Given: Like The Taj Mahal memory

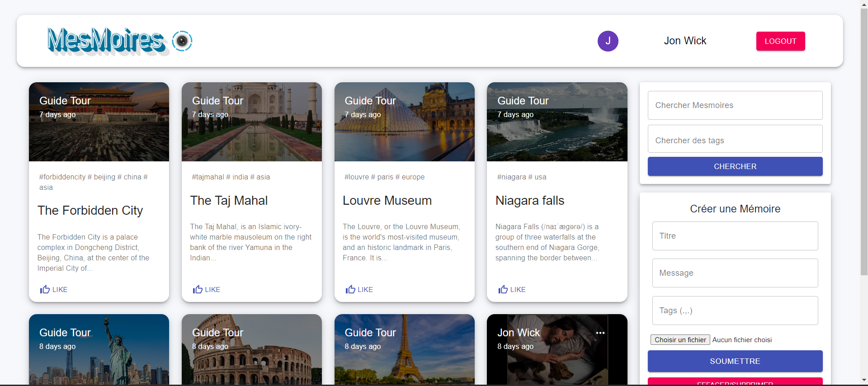Looking at the screenshot, I should click(x=207, y=289).
